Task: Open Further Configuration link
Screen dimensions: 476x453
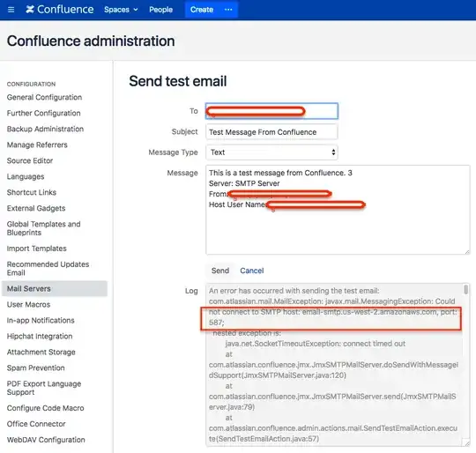Action: (44, 113)
